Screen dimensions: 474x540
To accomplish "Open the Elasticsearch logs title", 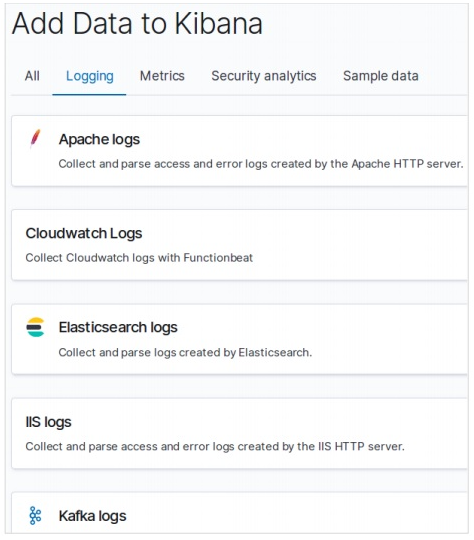I will pyautogui.click(x=118, y=328).
